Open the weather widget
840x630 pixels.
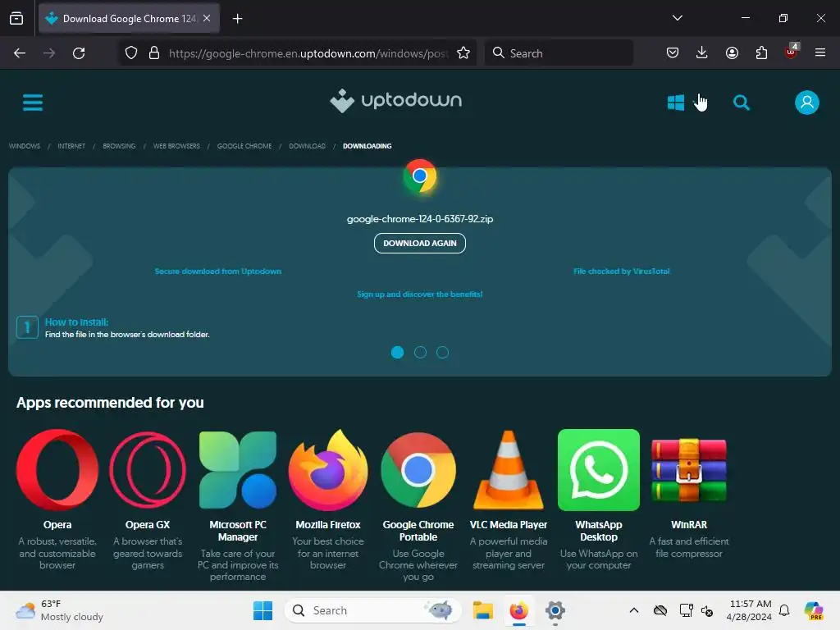(x=59, y=610)
